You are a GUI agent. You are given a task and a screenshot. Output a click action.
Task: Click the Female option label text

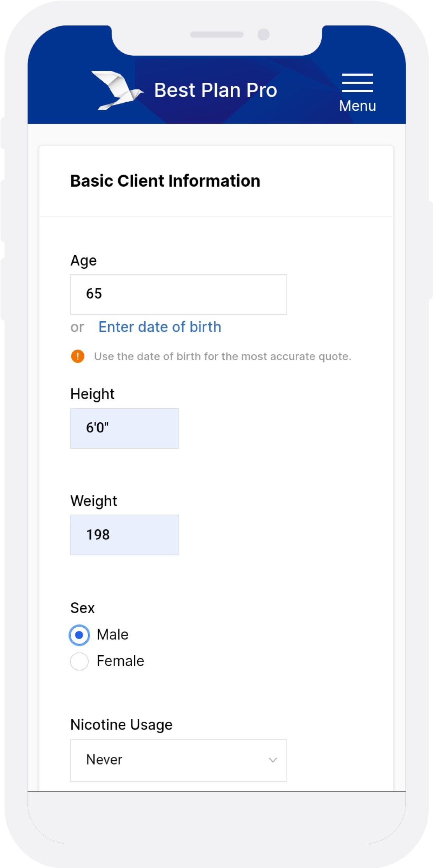(x=120, y=661)
